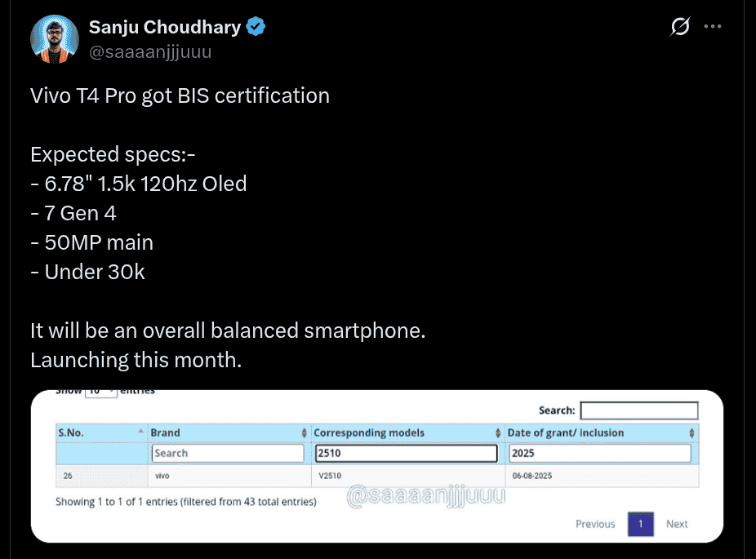Image resolution: width=756 pixels, height=559 pixels.
Task: Go to the Previous results page
Action: [x=595, y=524]
